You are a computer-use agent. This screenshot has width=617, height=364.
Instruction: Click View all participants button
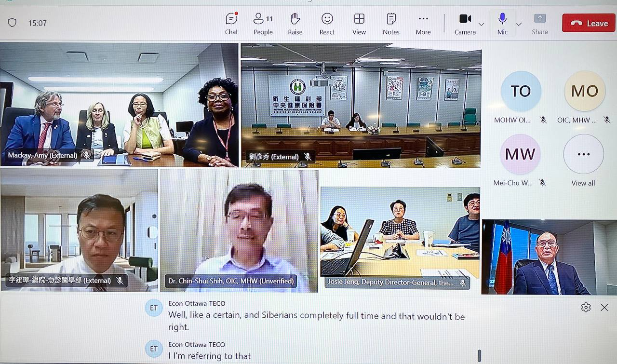[583, 155]
